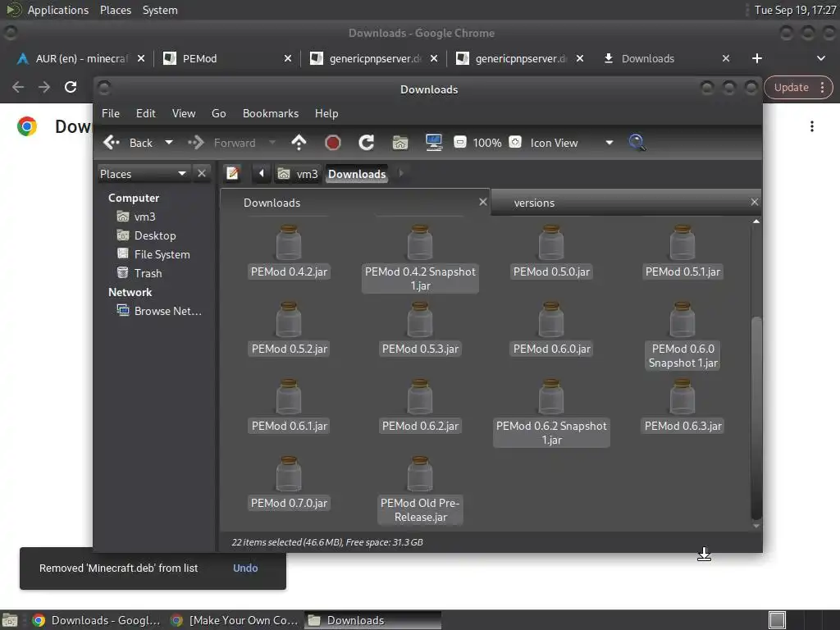Switch to Make Your Own taskbar window
Image resolution: width=840 pixels, height=630 pixels.
234,620
